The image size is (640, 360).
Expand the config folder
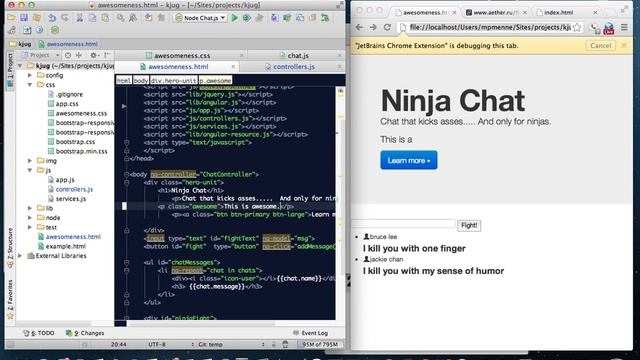tap(30, 75)
